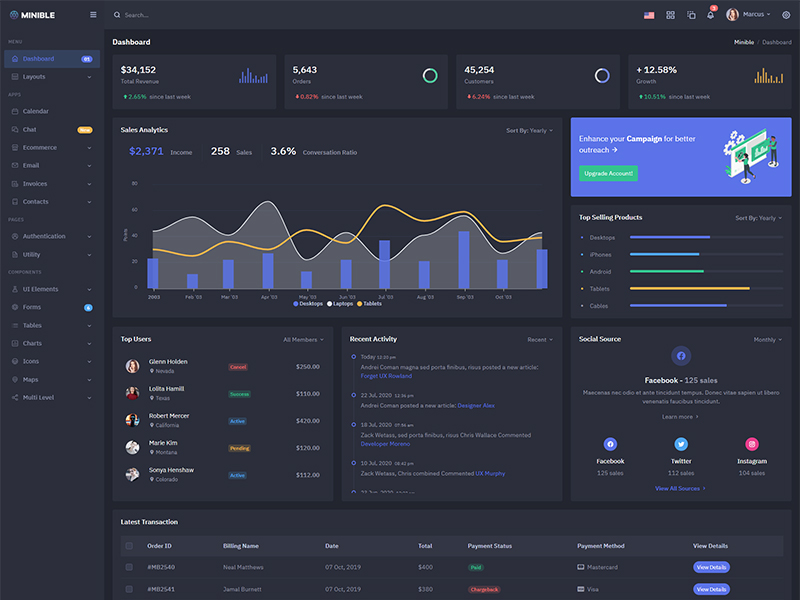This screenshot has height=600, width=800.
Task: Click the Instagram icon in Social Source
Action: pos(752,442)
